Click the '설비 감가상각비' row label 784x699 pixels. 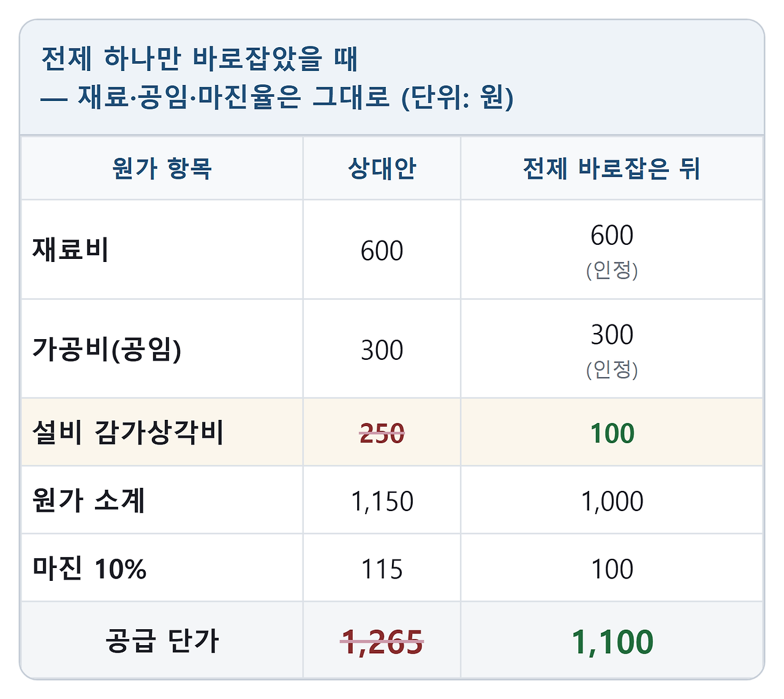pos(128,433)
